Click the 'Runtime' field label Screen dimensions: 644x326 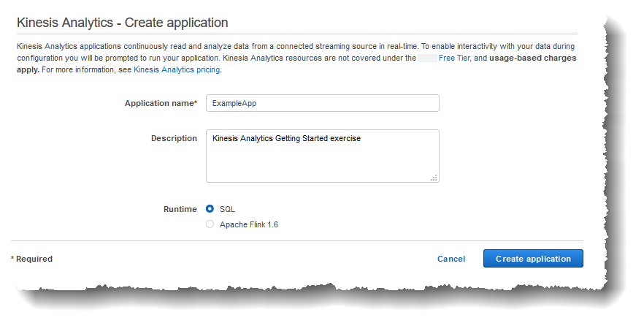180,209
